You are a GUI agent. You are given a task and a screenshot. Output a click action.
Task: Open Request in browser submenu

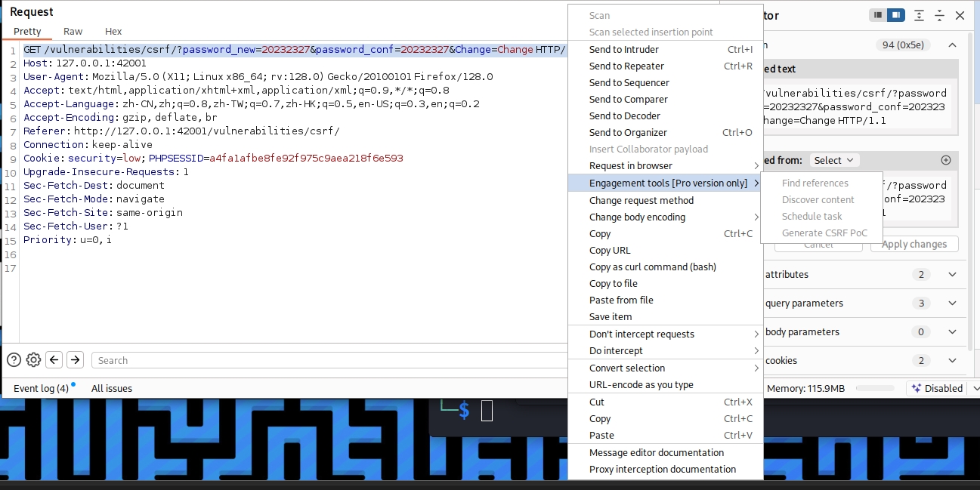point(665,166)
